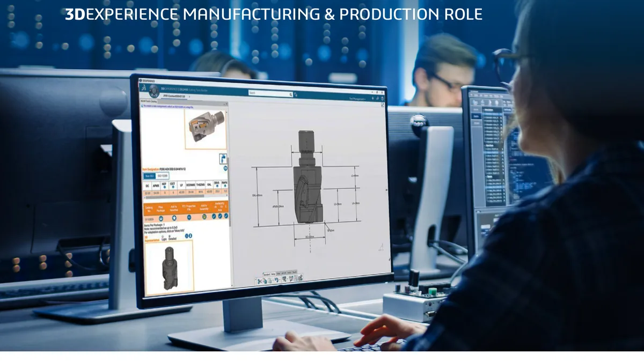The image size is (644, 362).
Task: Open the 3DEXPERIENCE compass icon
Action: pyautogui.click(x=154, y=91)
